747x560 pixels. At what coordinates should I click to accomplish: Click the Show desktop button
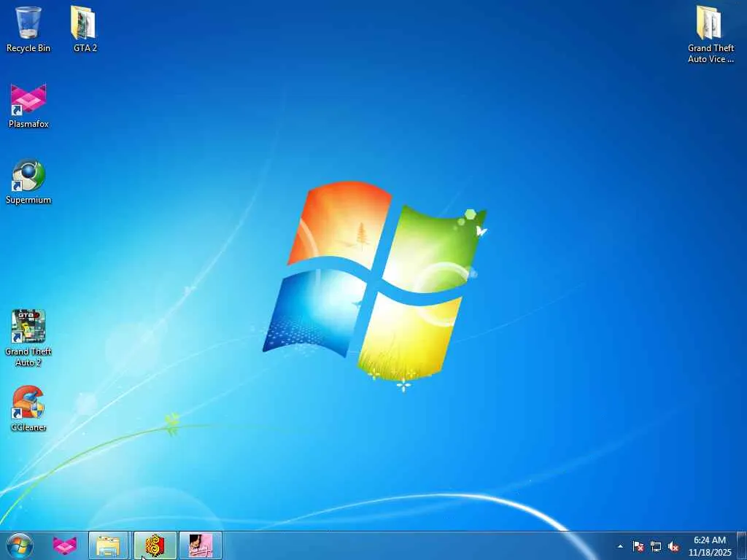point(742,545)
